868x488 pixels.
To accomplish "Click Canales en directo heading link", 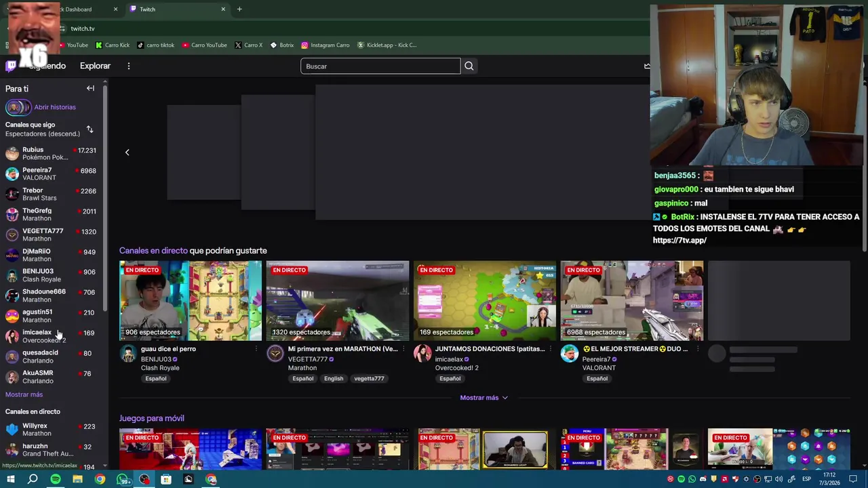I will pos(153,251).
